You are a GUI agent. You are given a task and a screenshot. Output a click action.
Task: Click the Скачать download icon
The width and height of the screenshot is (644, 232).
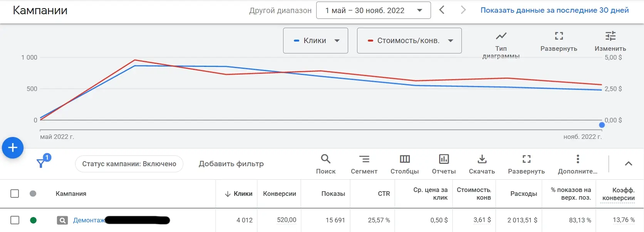coord(482,159)
